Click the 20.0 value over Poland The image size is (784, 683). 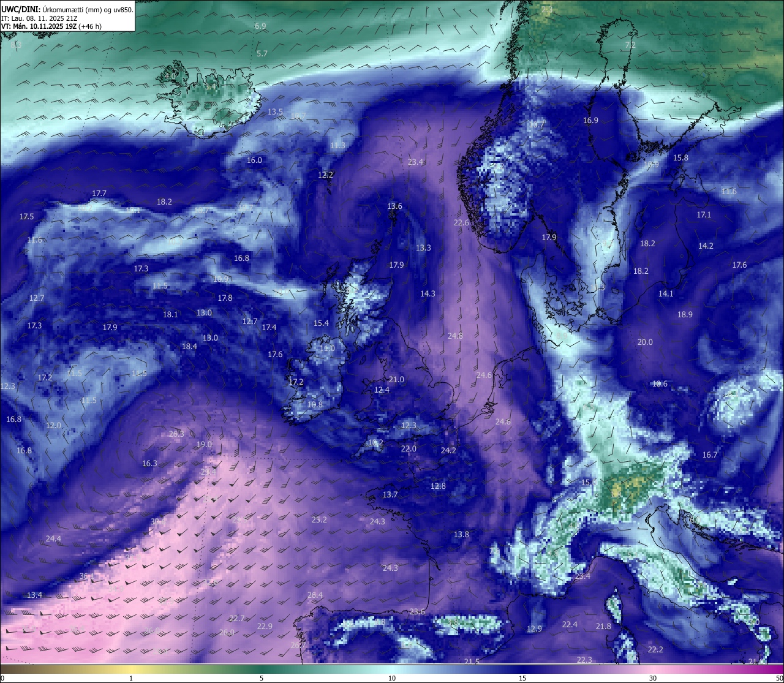coord(645,342)
